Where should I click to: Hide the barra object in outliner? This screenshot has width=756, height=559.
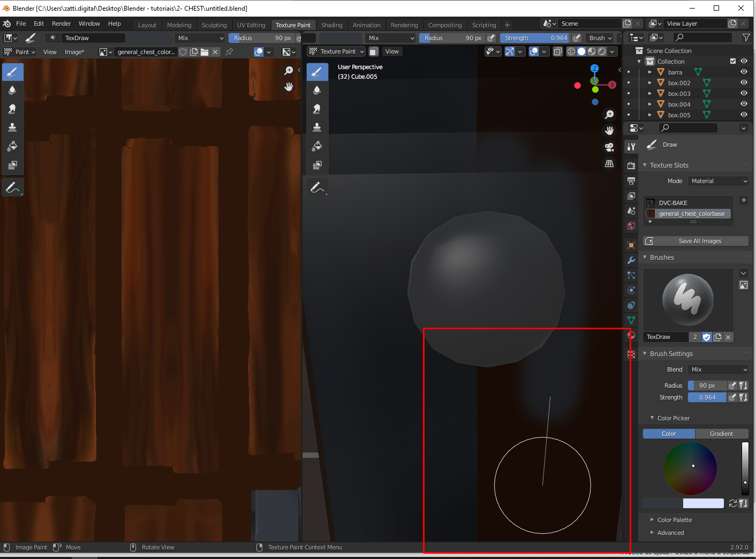pos(744,72)
